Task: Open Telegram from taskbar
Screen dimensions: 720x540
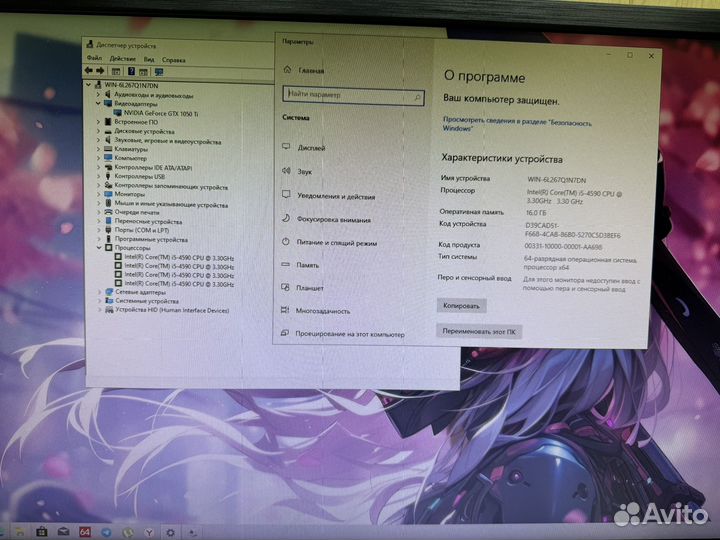Action: click(x=106, y=532)
